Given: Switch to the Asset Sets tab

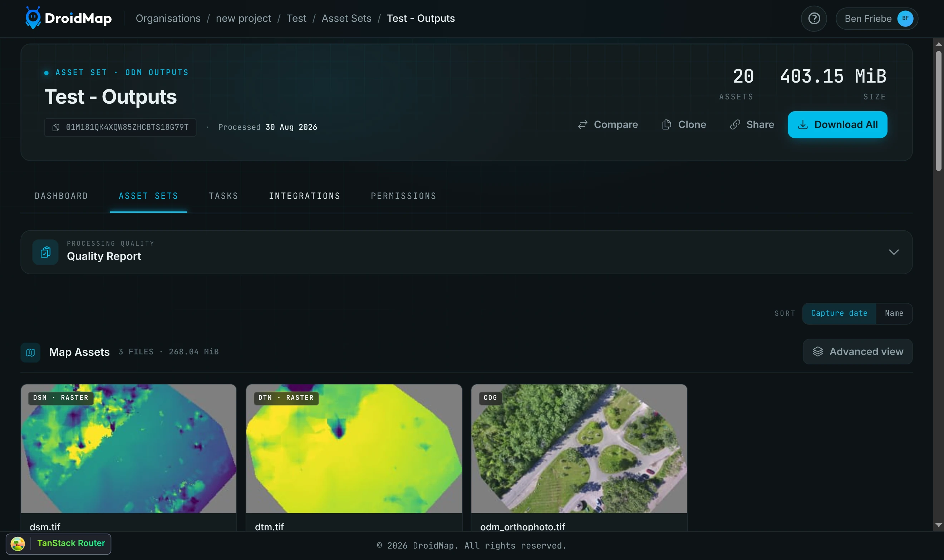Looking at the screenshot, I should coord(148,196).
